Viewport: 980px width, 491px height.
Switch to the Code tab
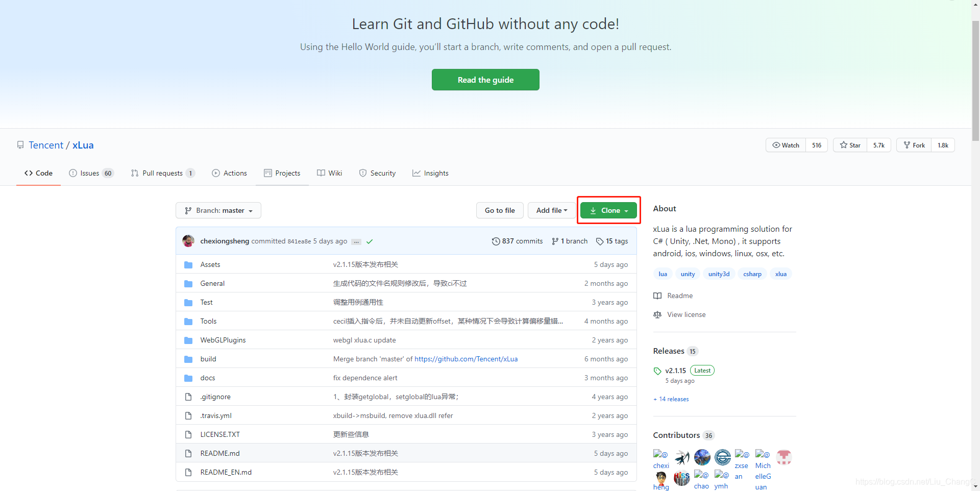pyautogui.click(x=38, y=173)
